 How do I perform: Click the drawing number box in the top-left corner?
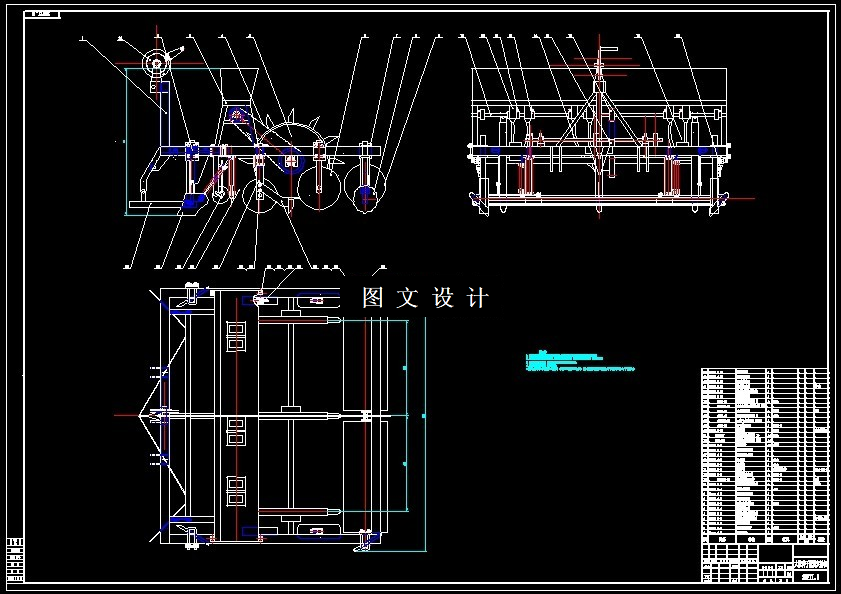[42, 14]
